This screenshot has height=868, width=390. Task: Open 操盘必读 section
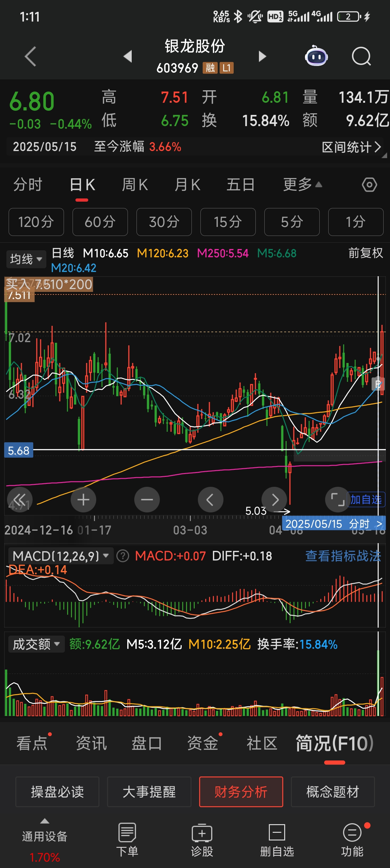click(57, 792)
